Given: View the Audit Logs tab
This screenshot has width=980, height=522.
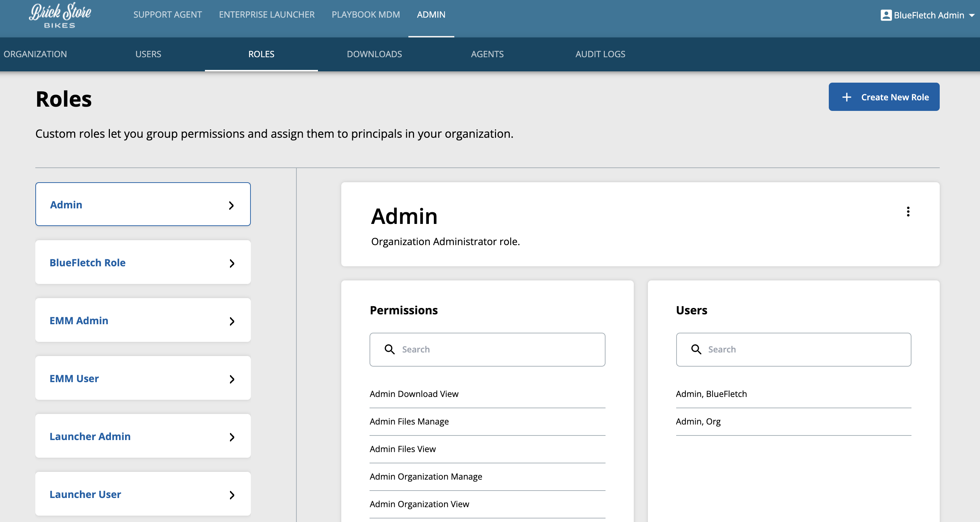Looking at the screenshot, I should (x=600, y=54).
